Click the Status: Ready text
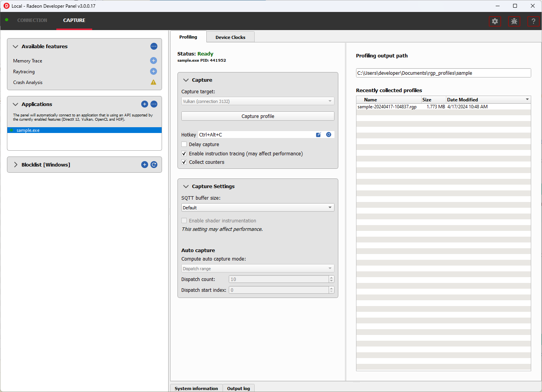This screenshot has width=542, height=392. click(195, 54)
